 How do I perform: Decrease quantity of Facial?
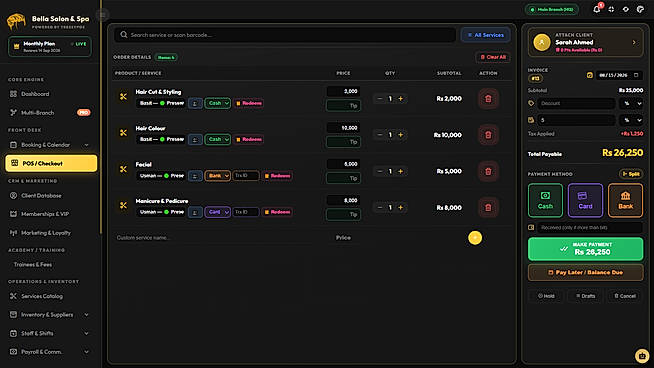[380, 171]
